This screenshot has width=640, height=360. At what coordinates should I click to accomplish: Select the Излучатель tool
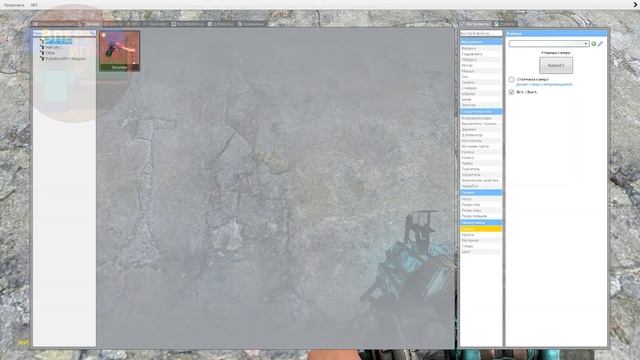click(481, 141)
